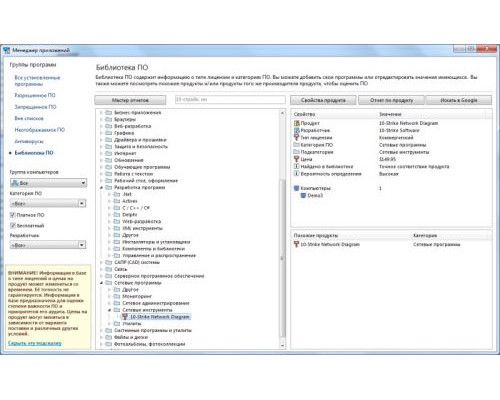Click the Мониторинг folder icon

point(117,296)
